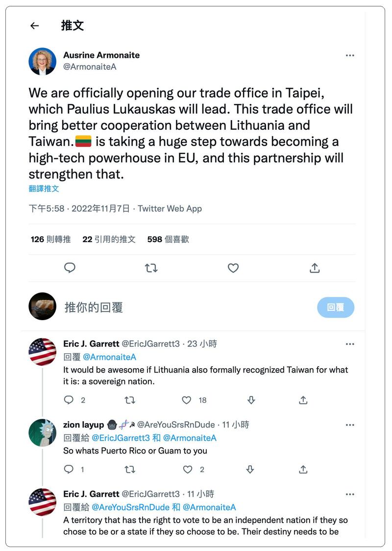Like Eric J. Garrett's sovereign nation reply
This screenshot has width=392, height=551.
(x=187, y=400)
